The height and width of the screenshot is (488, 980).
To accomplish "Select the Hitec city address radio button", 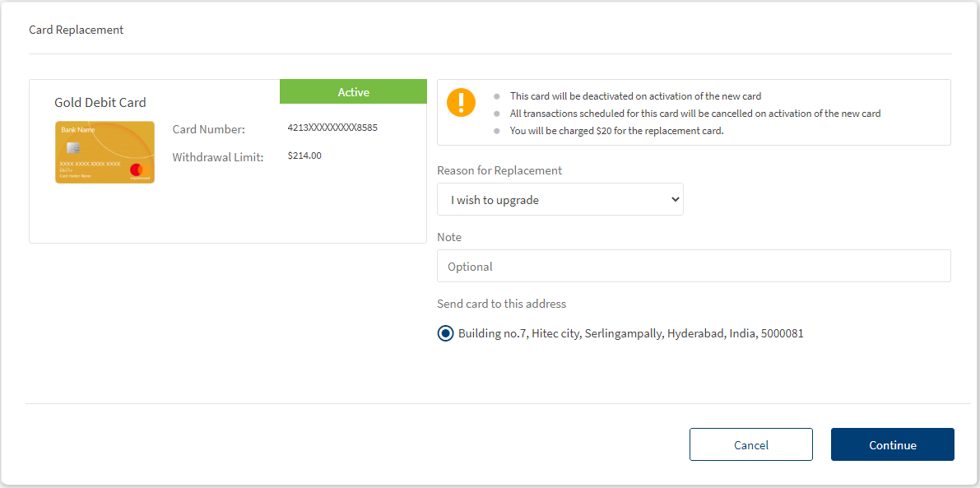I will [445, 333].
